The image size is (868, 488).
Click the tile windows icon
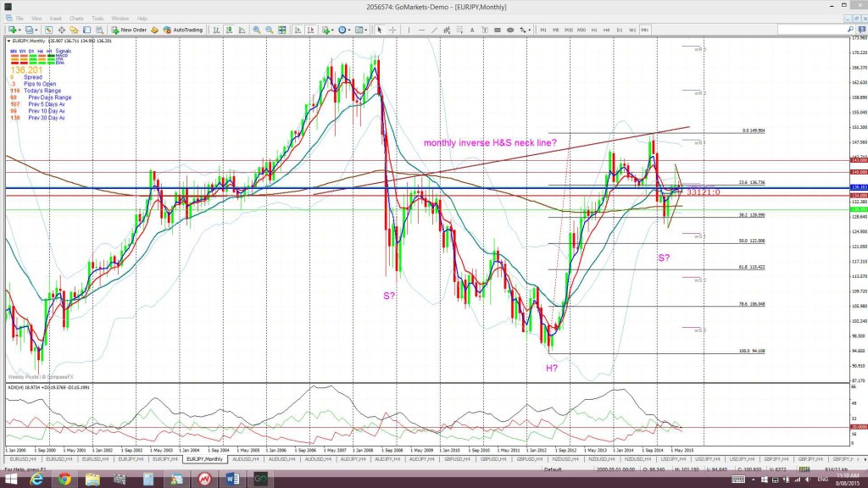[282, 30]
